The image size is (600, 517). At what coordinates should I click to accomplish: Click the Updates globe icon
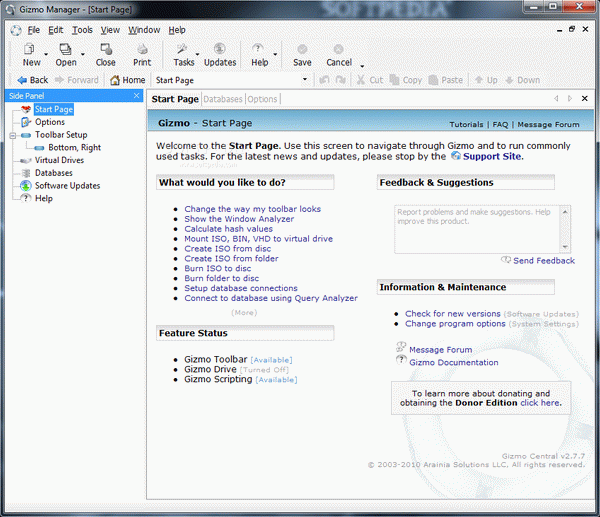point(220,49)
